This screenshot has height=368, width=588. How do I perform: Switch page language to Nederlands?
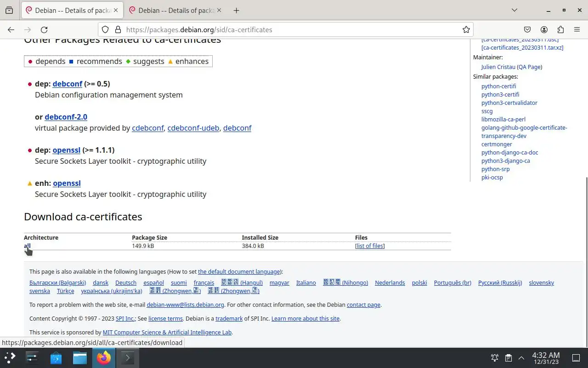pyautogui.click(x=390, y=282)
